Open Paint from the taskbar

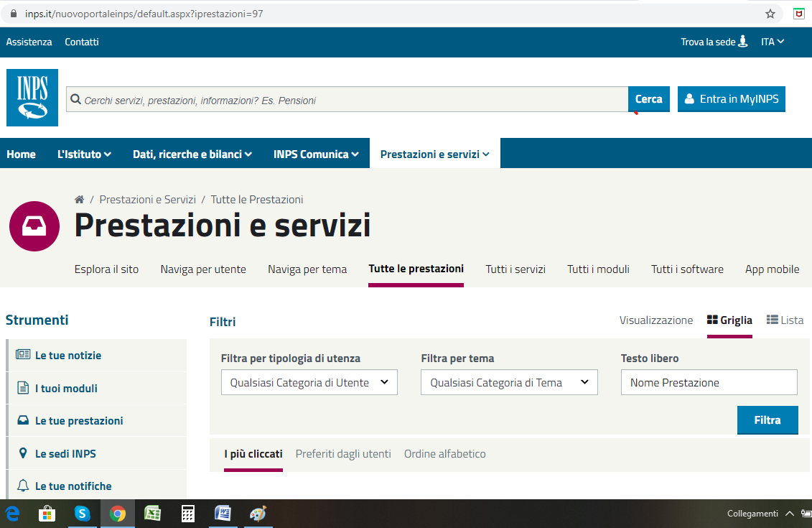tap(257, 514)
